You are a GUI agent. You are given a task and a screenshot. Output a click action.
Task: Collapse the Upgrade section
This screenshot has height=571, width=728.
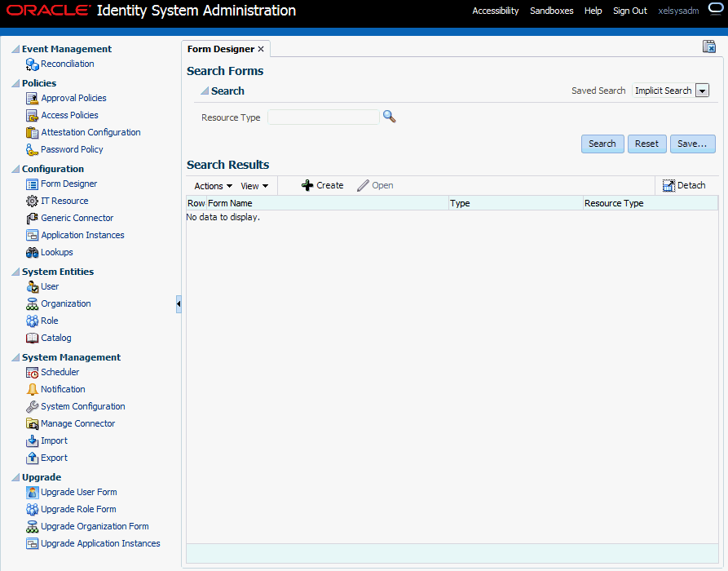pos(15,477)
